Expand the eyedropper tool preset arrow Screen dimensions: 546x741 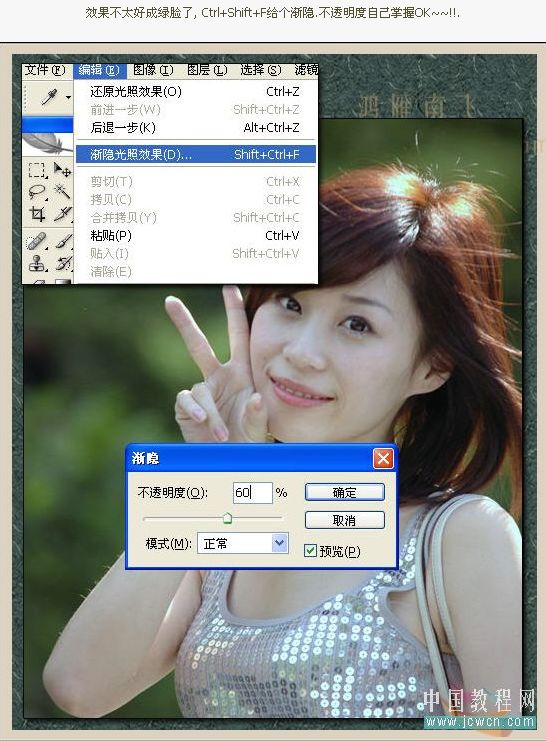[x=68, y=98]
